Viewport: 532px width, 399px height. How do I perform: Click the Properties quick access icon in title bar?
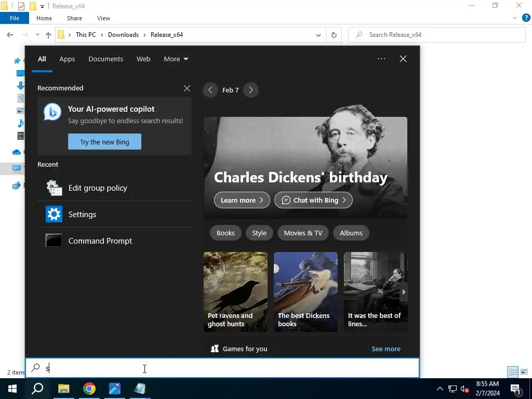21,6
